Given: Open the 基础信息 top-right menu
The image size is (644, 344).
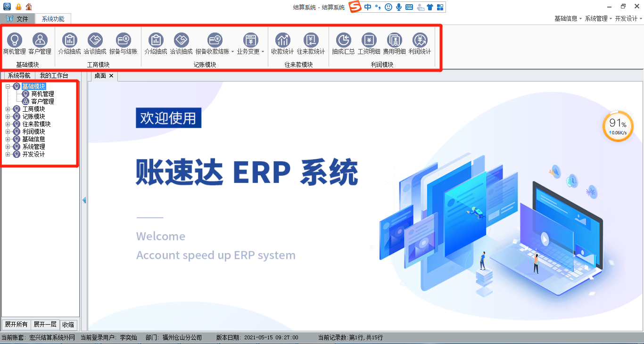Looking at the screenshot, I should click(568, 18).
